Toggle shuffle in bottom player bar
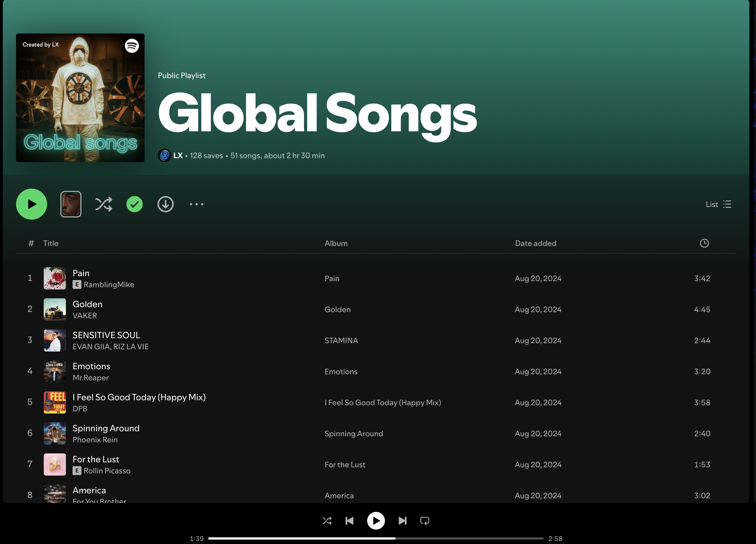This screenshot has width=756, height=544. pyautogui.click(x=327, y=521)
